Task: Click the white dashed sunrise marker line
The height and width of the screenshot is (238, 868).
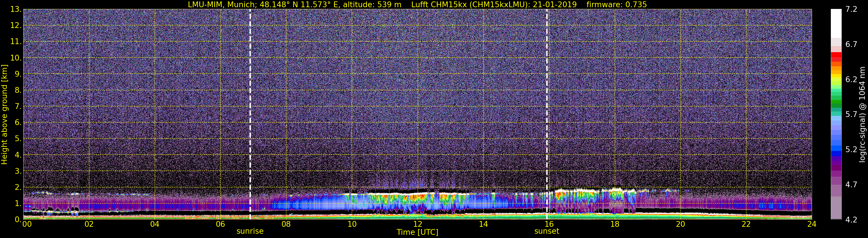Action: click(250, 114)
